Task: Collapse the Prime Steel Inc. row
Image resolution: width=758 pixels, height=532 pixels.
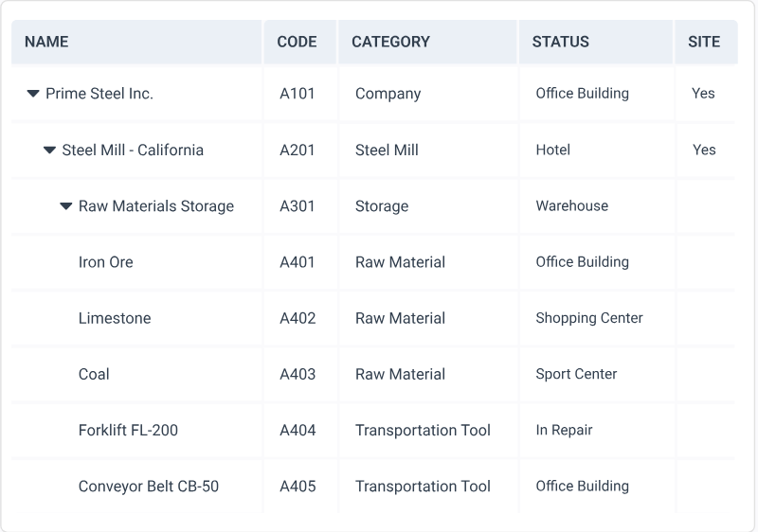Action: click(33, 94)
